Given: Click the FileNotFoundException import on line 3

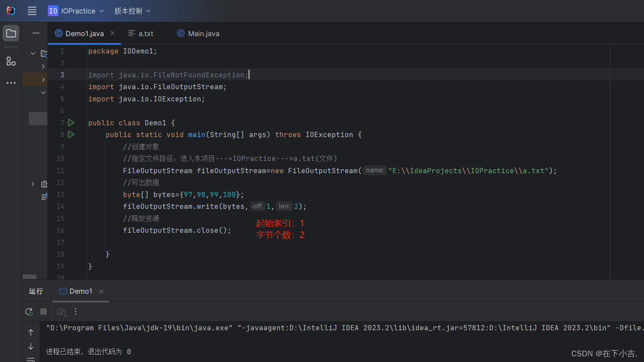Looking at the screenshot, I should [x=168, y=75].
